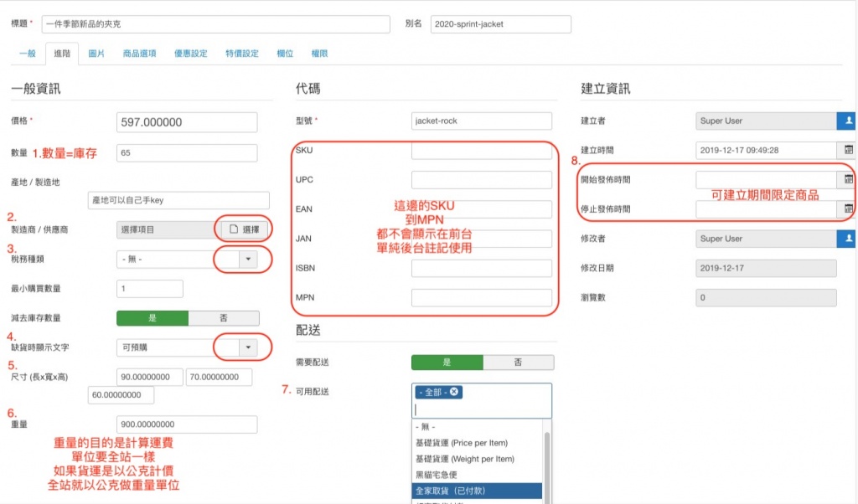The height and width of the screenshot is (504, 858).
Task: Open calendar picker for 停止發佈時間
Action: [847, 208]
